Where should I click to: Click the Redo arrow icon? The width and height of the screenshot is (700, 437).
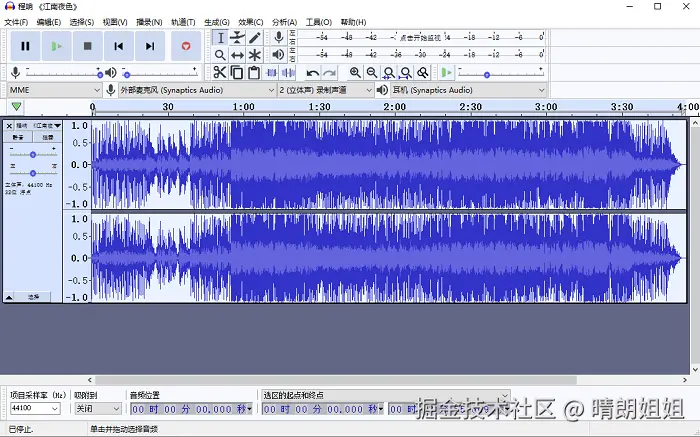tap(329, 73)
